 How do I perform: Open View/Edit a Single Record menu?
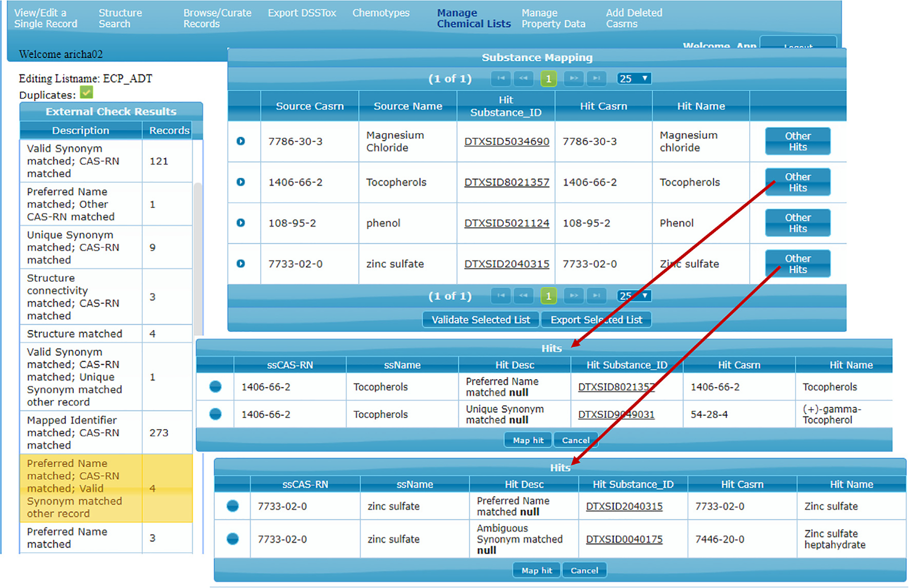[x=45, y=18]
